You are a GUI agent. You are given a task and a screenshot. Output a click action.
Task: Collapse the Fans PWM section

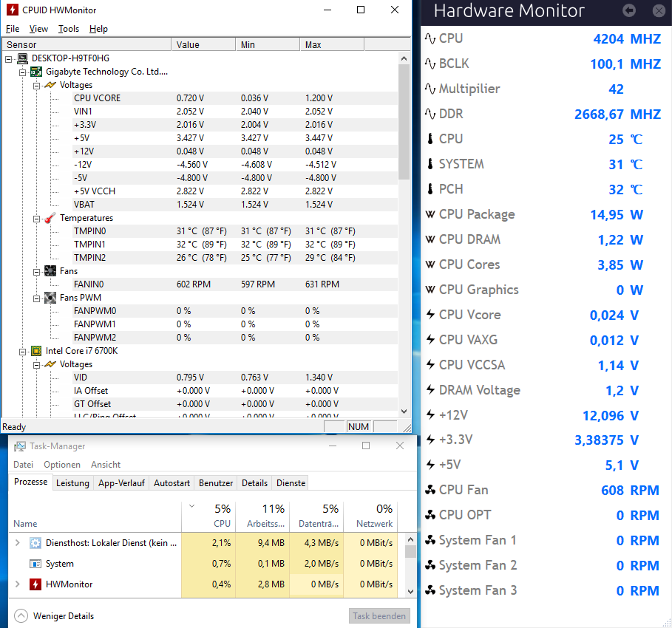coord(36,298)
